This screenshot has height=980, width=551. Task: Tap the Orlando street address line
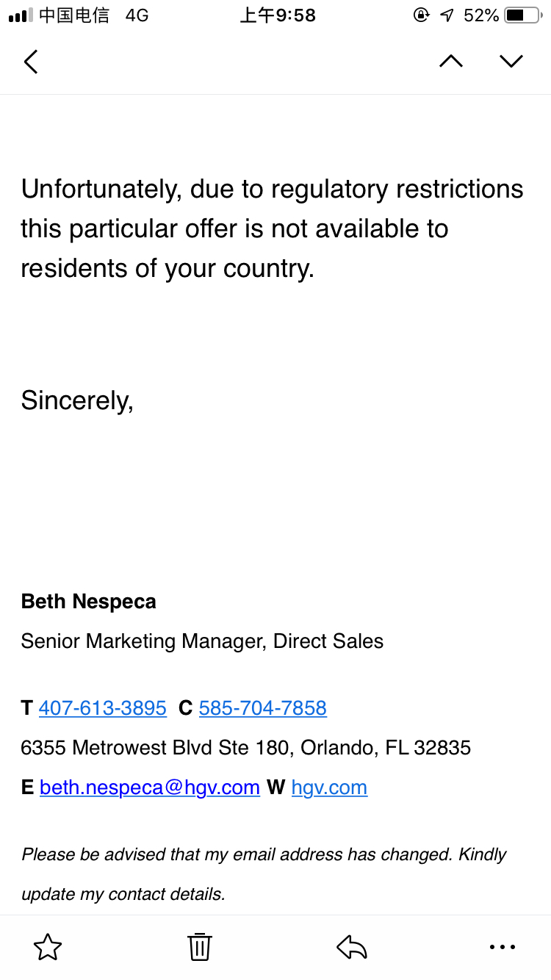point(246,748)
